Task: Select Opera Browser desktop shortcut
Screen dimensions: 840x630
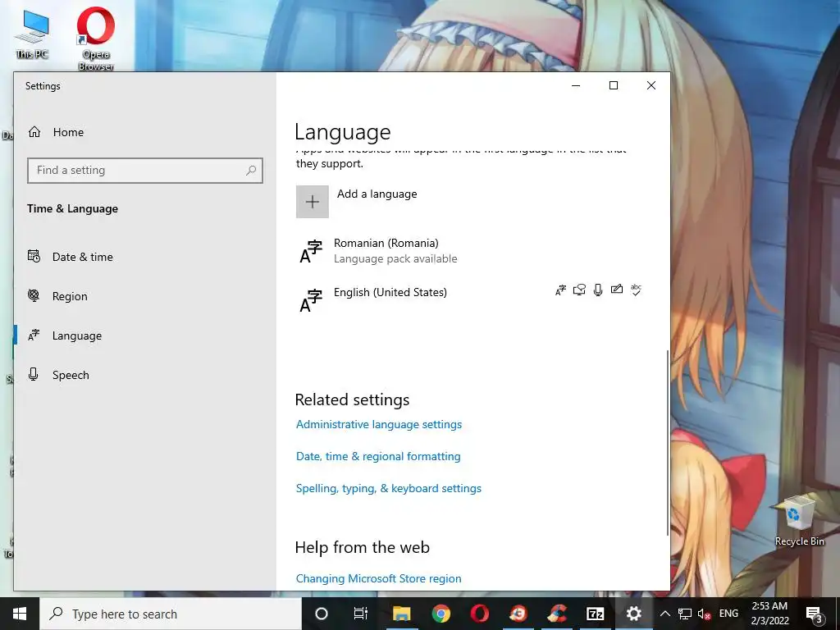Action: point(96,39)
